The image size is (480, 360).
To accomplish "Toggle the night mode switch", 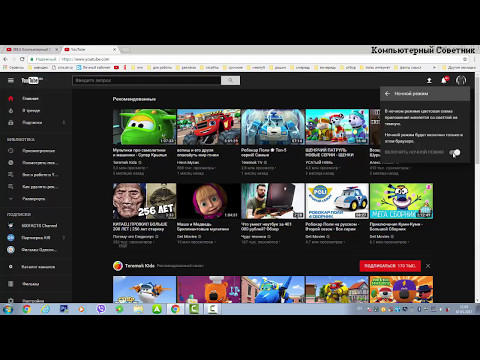I will (x=455, y=153).
